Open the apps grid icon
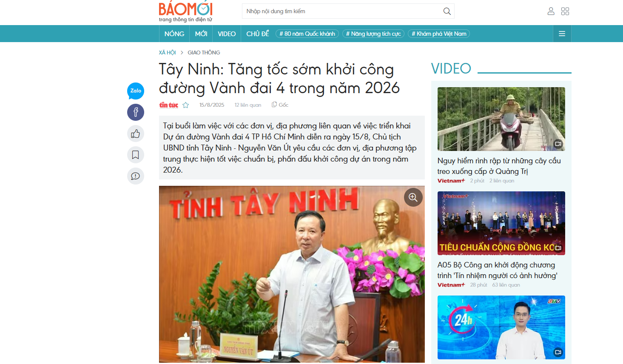The width and height of the screenshot is (623, 364). 565,11
